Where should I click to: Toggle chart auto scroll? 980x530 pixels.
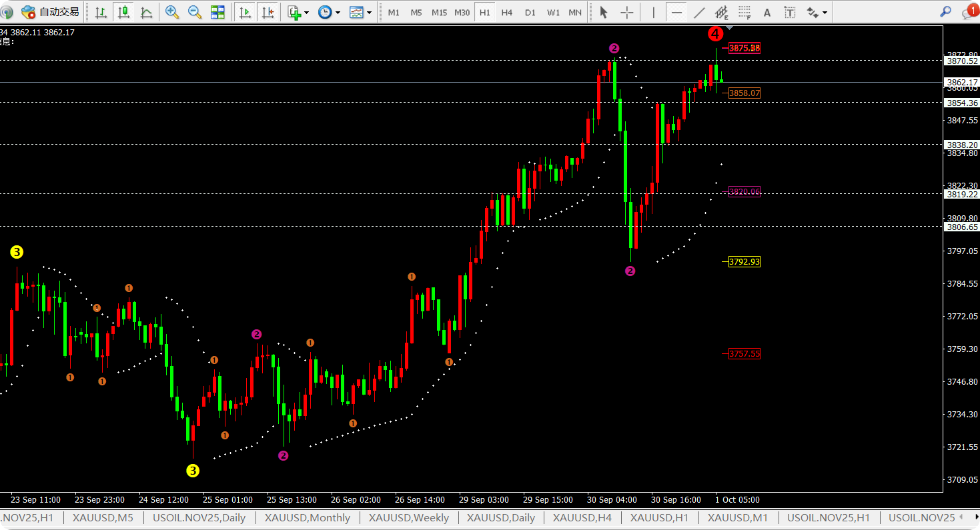pyautogui.click(x=245, y=12)
